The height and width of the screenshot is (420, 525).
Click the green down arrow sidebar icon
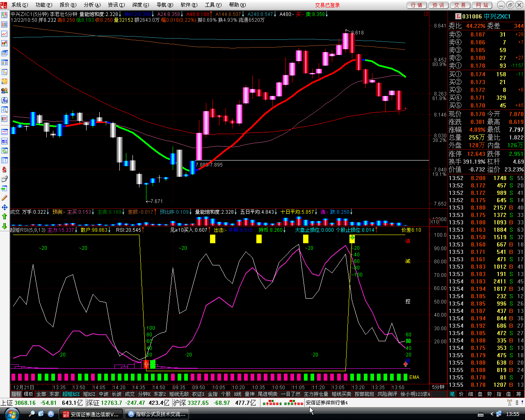(5, 226)
